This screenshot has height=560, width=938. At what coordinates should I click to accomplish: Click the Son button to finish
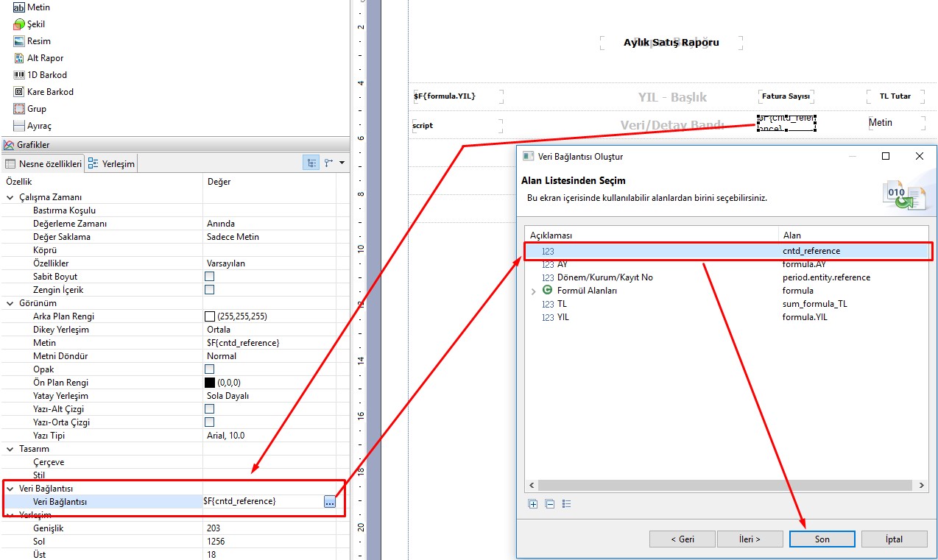tap(822, 539)
